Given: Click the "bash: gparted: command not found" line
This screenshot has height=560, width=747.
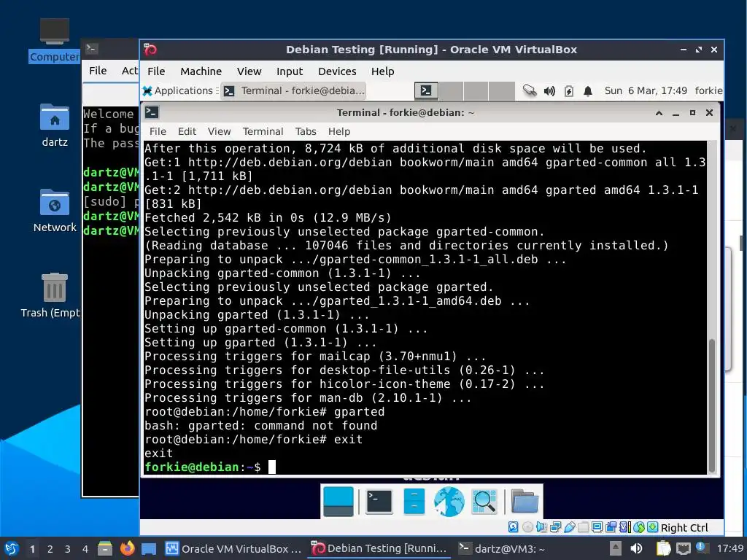Looking at the screenshot, I should (261, 426).
